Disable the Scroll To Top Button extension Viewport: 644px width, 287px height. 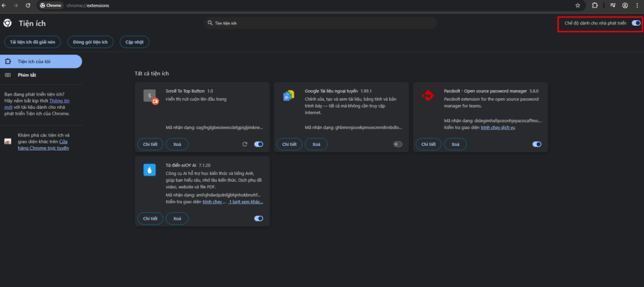click(x=258, y=144)
